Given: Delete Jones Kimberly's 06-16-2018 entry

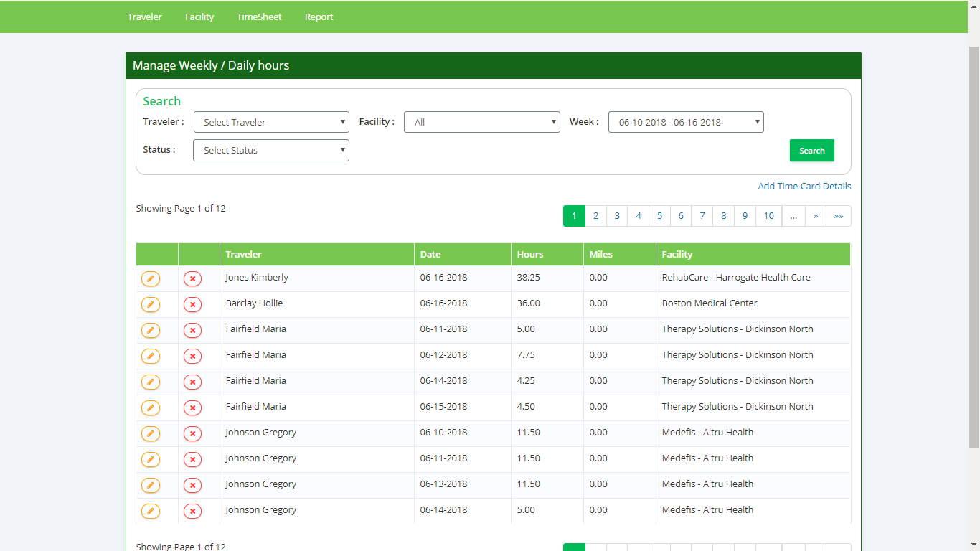Looking at the screenshot, I should coord(192,278).
